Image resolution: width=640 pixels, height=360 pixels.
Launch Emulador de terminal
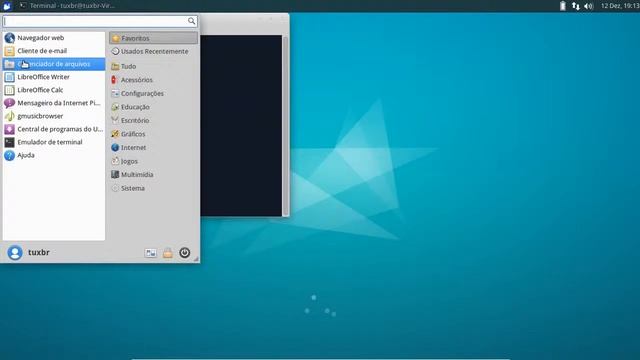click(x=54, y=142)
